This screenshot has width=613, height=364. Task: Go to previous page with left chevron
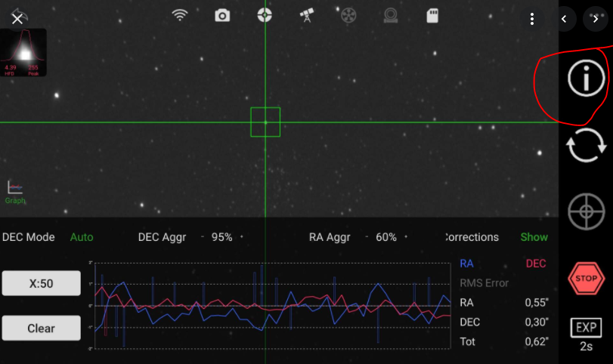(564, 19)
